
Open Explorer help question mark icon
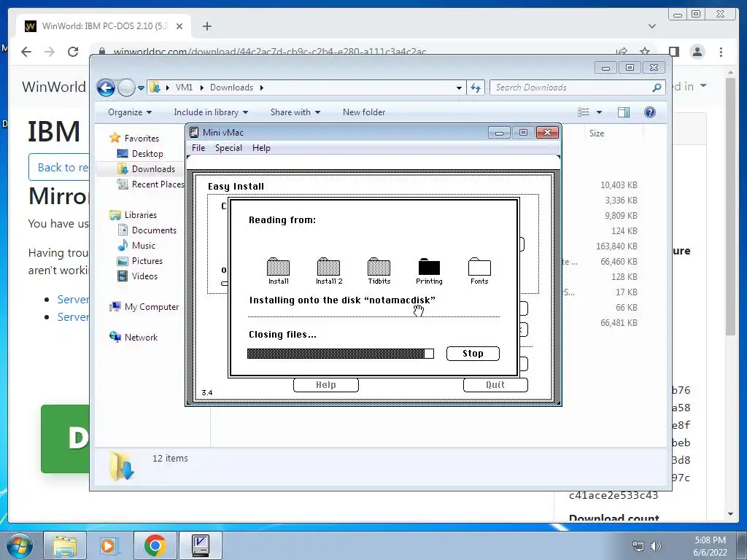650,112
